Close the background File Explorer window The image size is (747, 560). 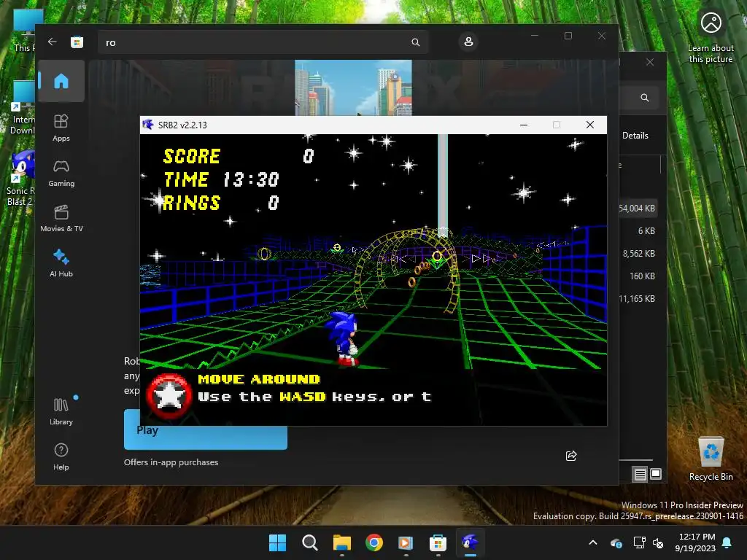tap(650, 63)
